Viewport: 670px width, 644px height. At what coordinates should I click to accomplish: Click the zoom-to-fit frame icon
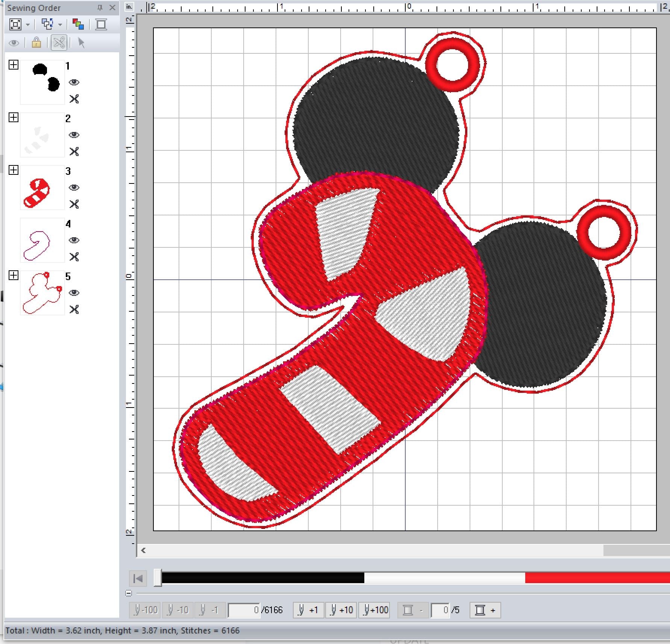15,25
